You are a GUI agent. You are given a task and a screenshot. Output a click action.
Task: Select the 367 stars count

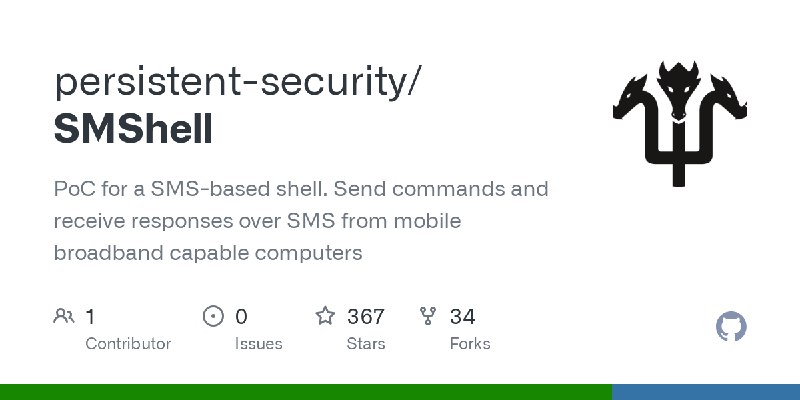[365, 317]
